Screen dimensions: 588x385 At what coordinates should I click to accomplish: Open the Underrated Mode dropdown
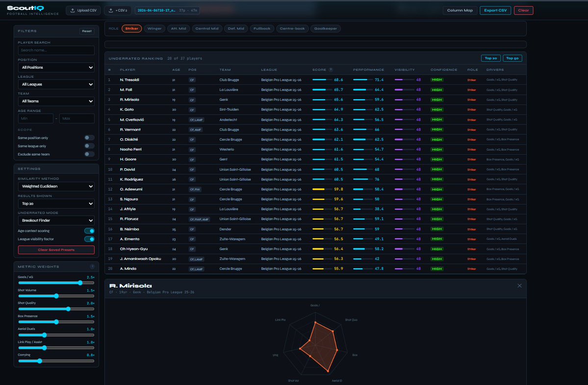(x=56, y=220)
